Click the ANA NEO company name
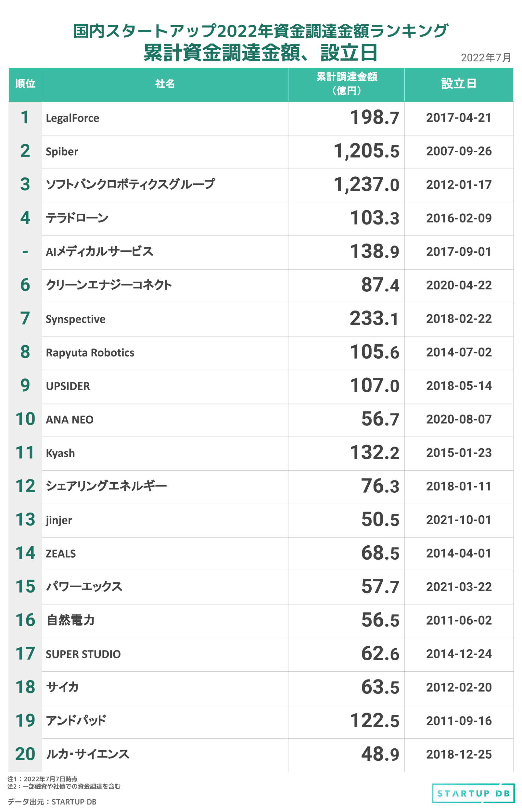 70,420
